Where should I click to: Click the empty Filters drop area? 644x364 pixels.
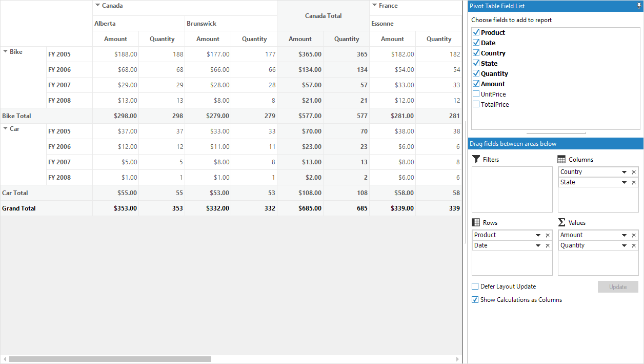pos(512,189)
